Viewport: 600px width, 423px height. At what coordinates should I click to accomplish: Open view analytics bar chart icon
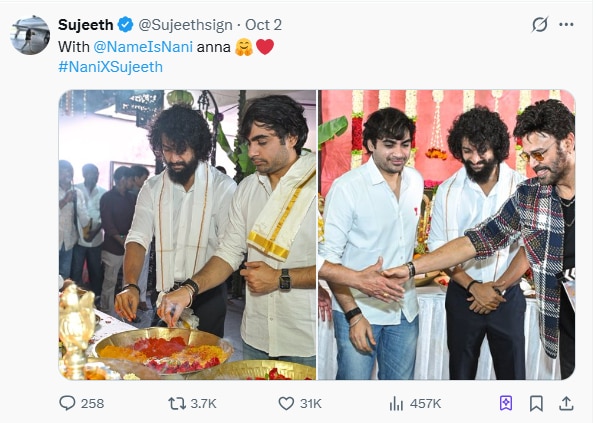pos(396,403)
